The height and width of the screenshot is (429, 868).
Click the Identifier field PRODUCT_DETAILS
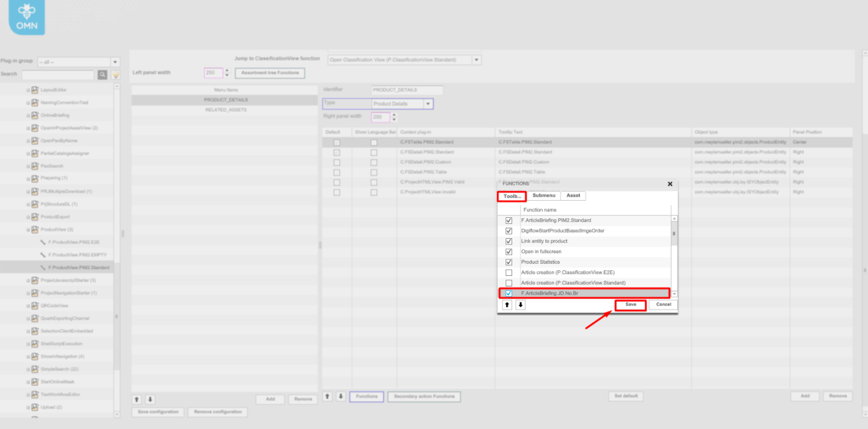407,90
